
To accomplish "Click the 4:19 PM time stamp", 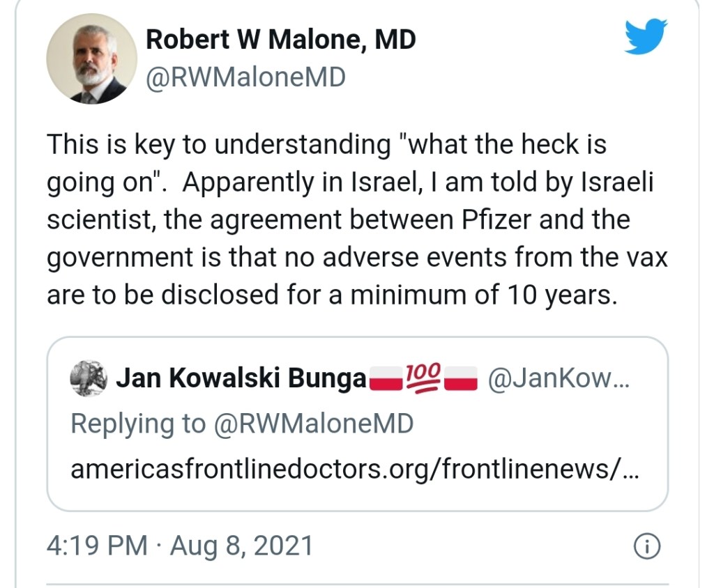I will pos(97,546).
